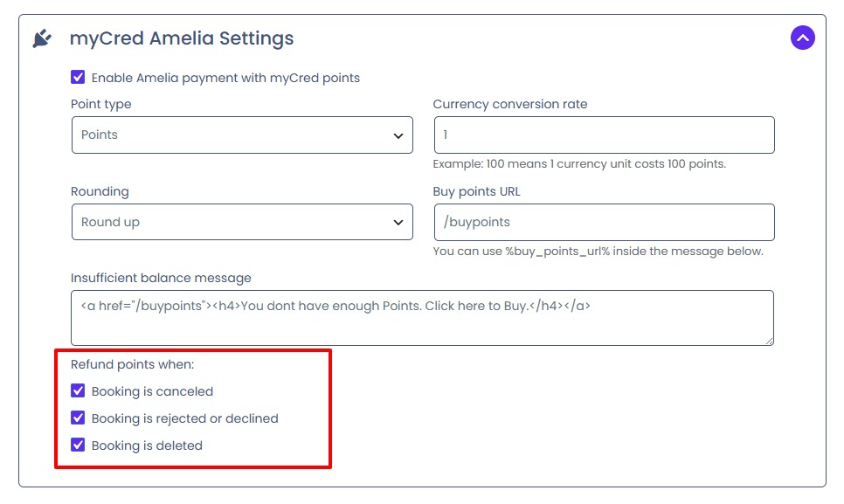The image size is (844, 504).
Task: Click into the Buy points URL field
Action: (x=605, y=222)
